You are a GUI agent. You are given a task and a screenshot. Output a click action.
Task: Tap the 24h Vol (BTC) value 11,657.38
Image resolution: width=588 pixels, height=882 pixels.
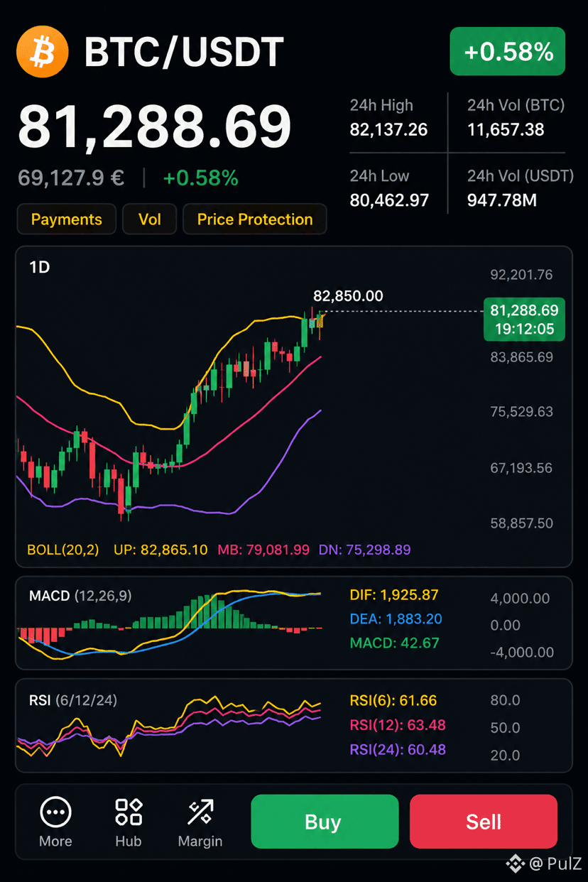[506, 129]
